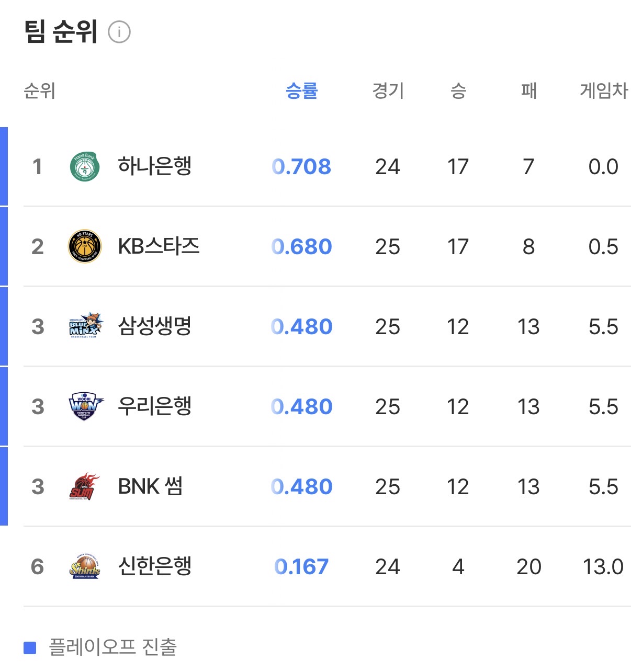This screenshot has width=631, height=672.
Task: Open the 삼성생명 team name link
Action: tap(155, 326)
